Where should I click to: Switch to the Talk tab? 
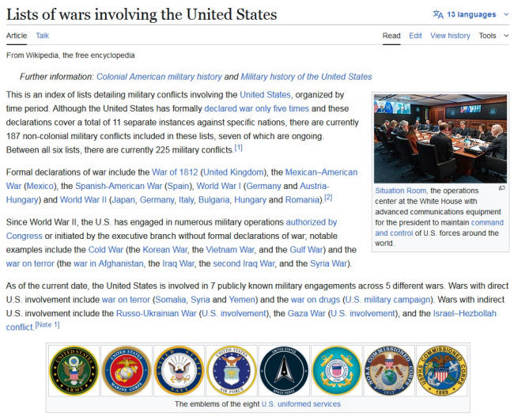[42, 36]
